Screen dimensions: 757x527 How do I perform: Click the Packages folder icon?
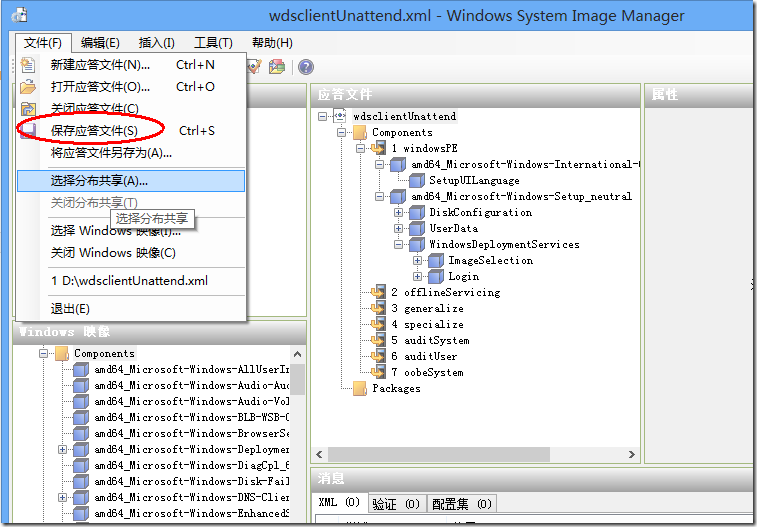tap(360, 388)
